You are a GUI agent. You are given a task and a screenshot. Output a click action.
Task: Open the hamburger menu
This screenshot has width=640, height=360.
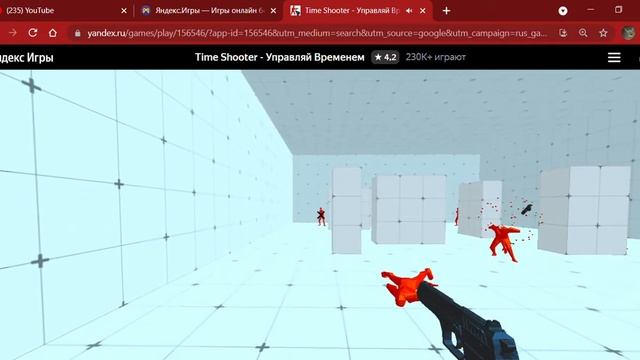tap(614, 57)
